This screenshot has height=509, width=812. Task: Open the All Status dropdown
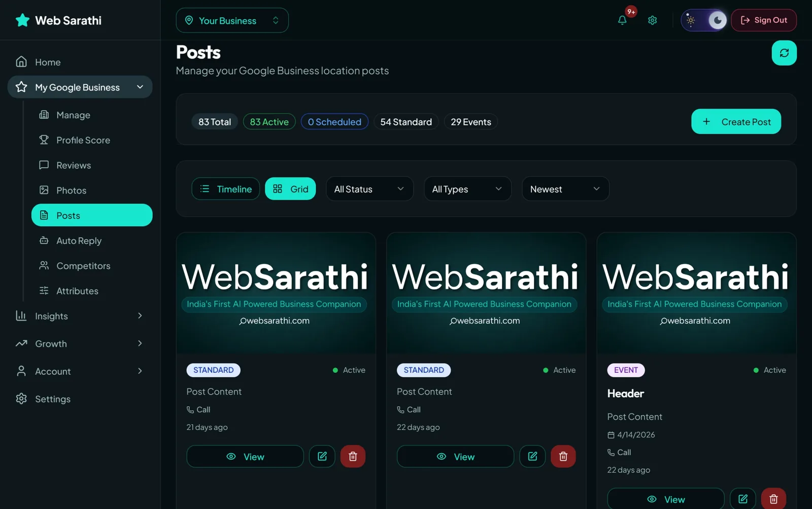pyautogui.click(x=369, y=189)
